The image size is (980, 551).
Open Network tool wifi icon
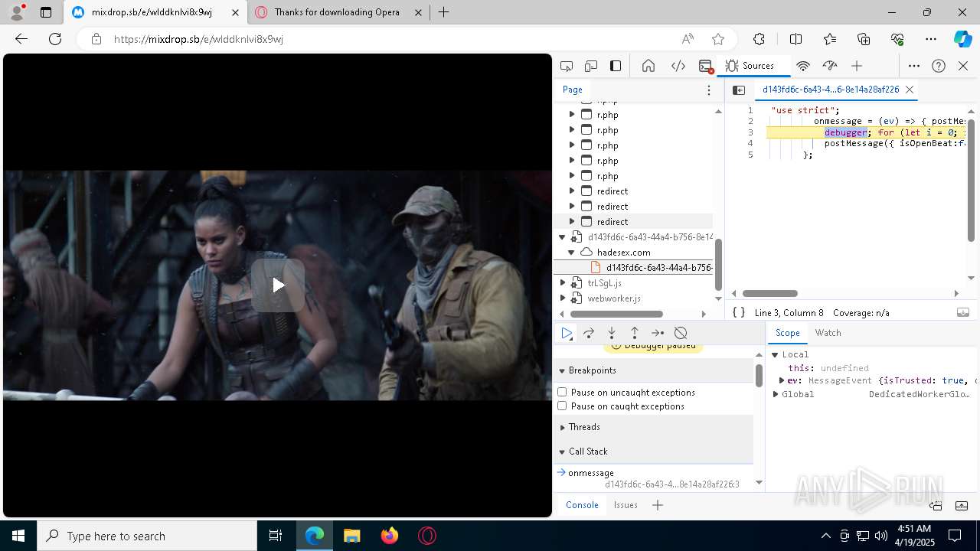(803, 66)
